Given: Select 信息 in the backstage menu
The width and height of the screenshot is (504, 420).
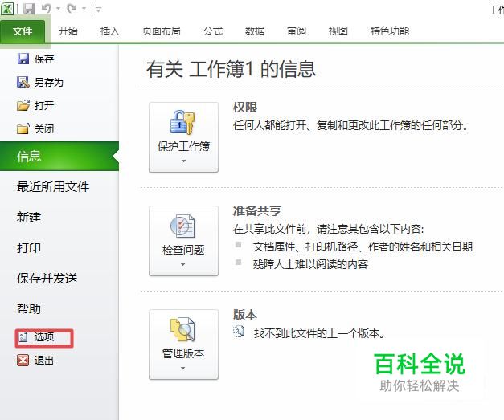Looking at the screenshot, I should click(x=59, y=156).
